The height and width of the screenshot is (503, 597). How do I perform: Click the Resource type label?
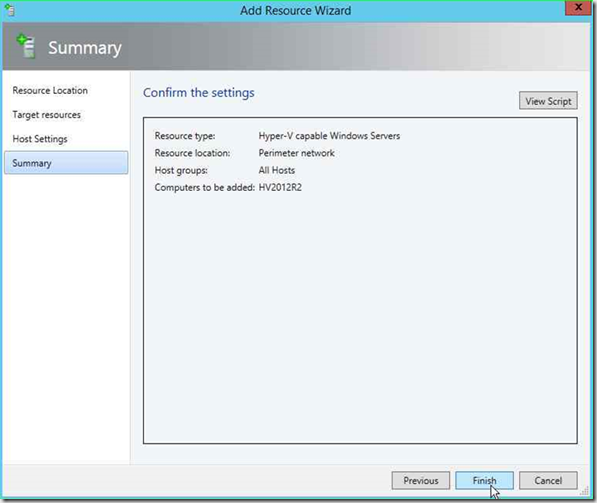(185, 136)
